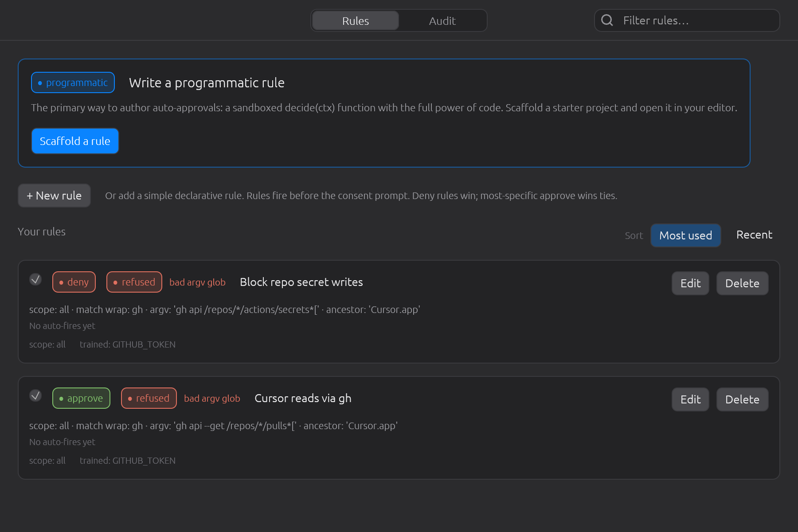The height and width of the screenshot is (532, 798).
Task: Click the 'Your rules' section label
Action: [42, 231]
